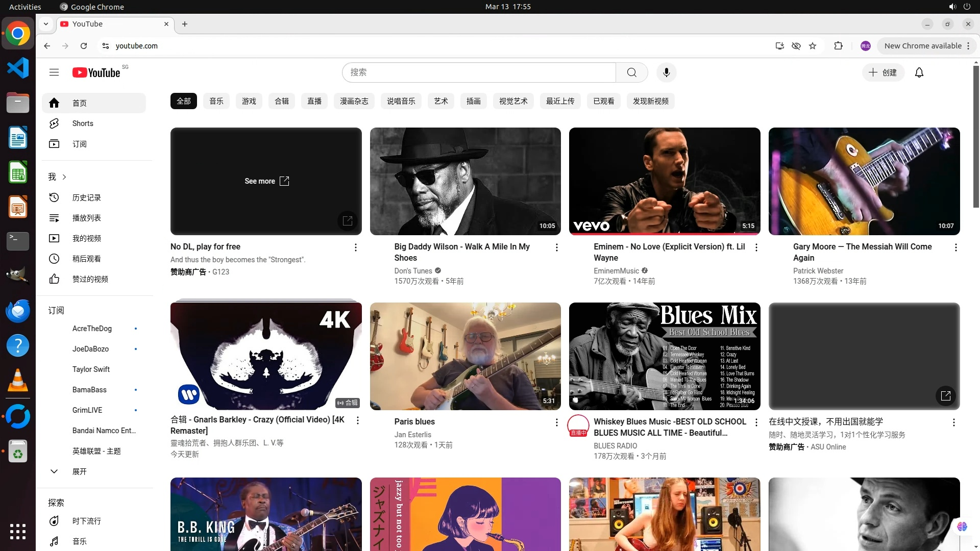The height and width of the screenshot is (551, 980).
Task: Click the 创建 create button
Action: [883, 72]
